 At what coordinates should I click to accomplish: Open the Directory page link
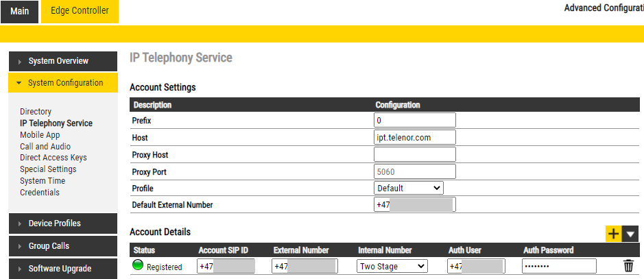point(36,112)
